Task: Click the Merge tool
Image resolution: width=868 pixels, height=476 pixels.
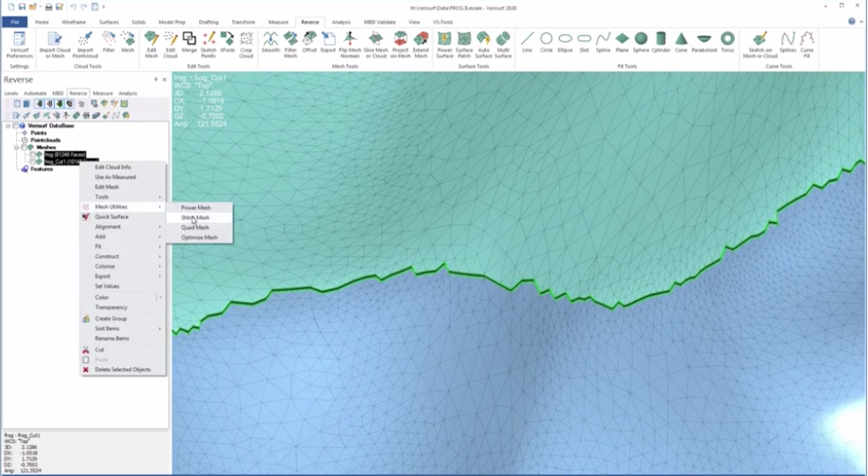Action: click(x=189, y=42)
